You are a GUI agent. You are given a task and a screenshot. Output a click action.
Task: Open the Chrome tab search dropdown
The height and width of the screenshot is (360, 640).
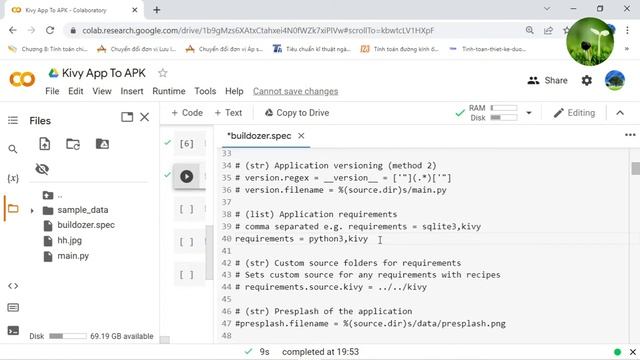click(547, 9)
